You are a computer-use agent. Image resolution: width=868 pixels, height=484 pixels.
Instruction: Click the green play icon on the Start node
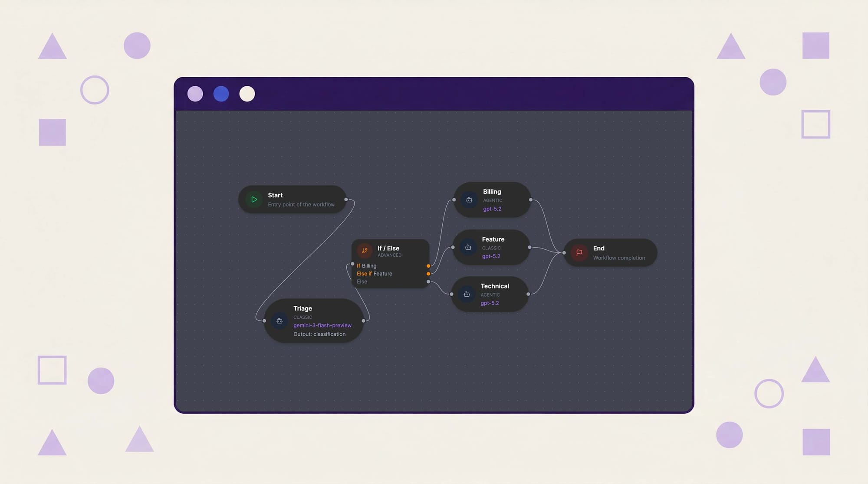click(254, 199)
